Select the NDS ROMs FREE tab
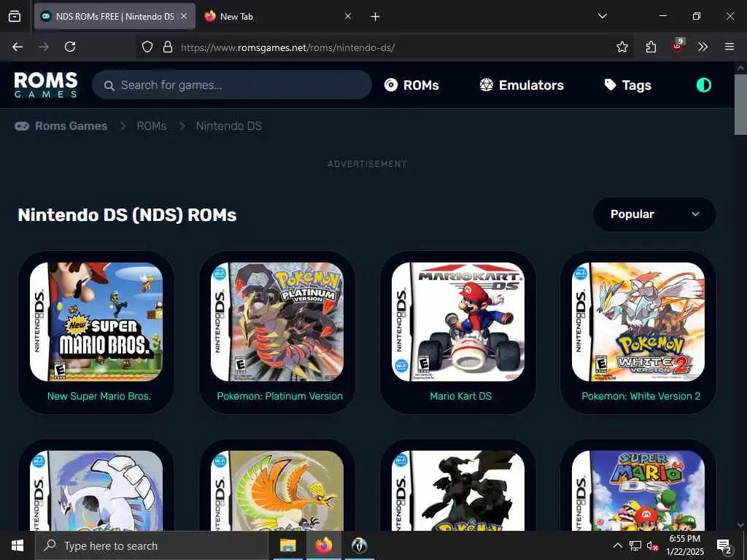The height and width of the screenshot is (560, 747). 115,16
